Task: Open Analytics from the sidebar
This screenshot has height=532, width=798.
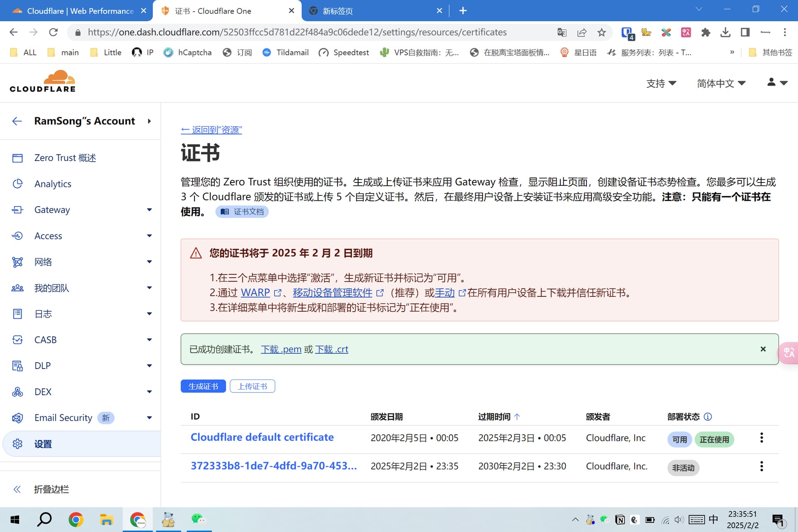Action: point(53,184)
